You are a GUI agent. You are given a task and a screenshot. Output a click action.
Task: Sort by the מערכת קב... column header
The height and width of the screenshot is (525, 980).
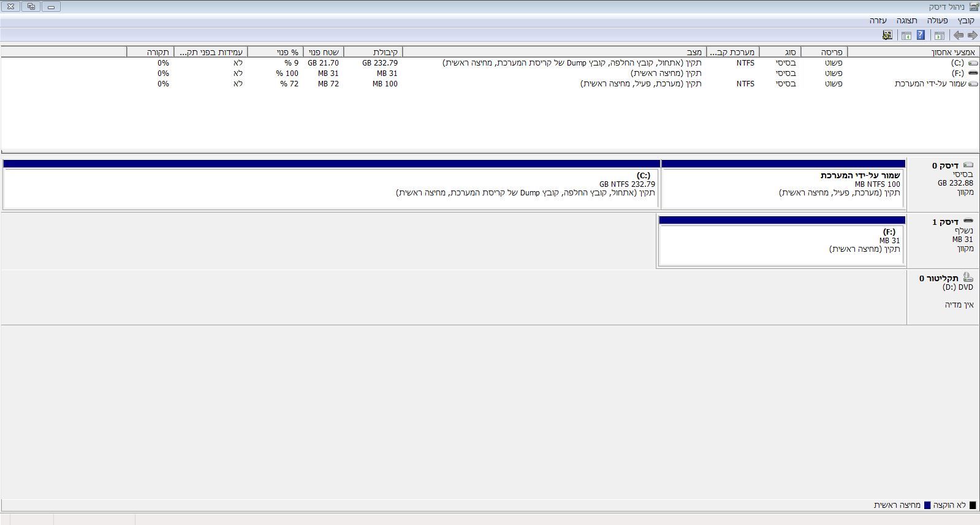[732, 52]
